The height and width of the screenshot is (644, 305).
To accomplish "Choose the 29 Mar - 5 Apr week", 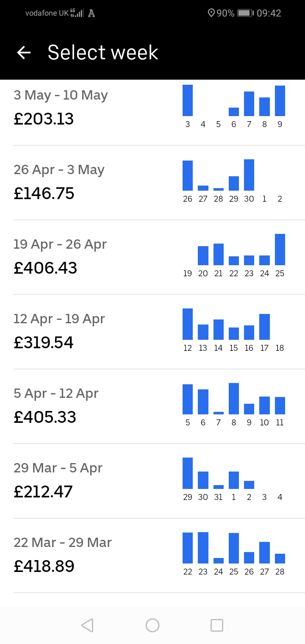I will click(58, 480).
